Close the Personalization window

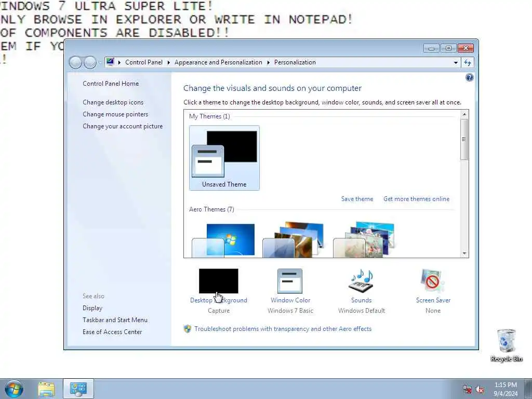point(465,48)
